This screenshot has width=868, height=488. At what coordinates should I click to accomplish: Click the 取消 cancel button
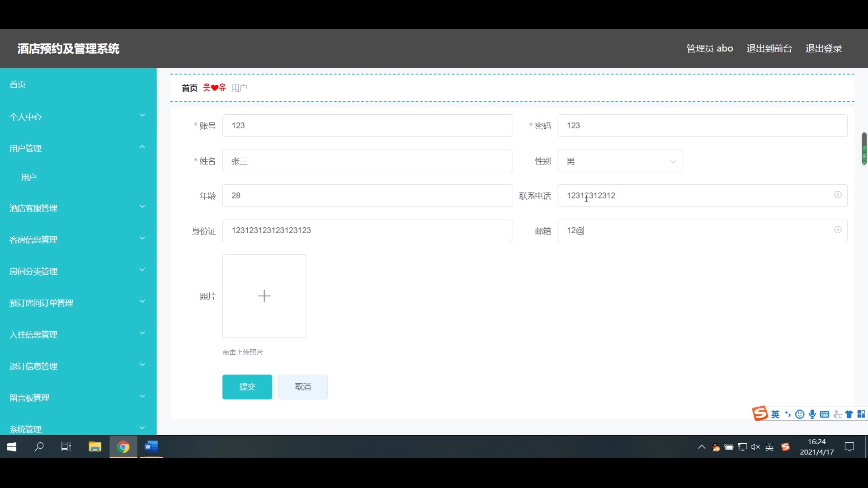(302, 387)
